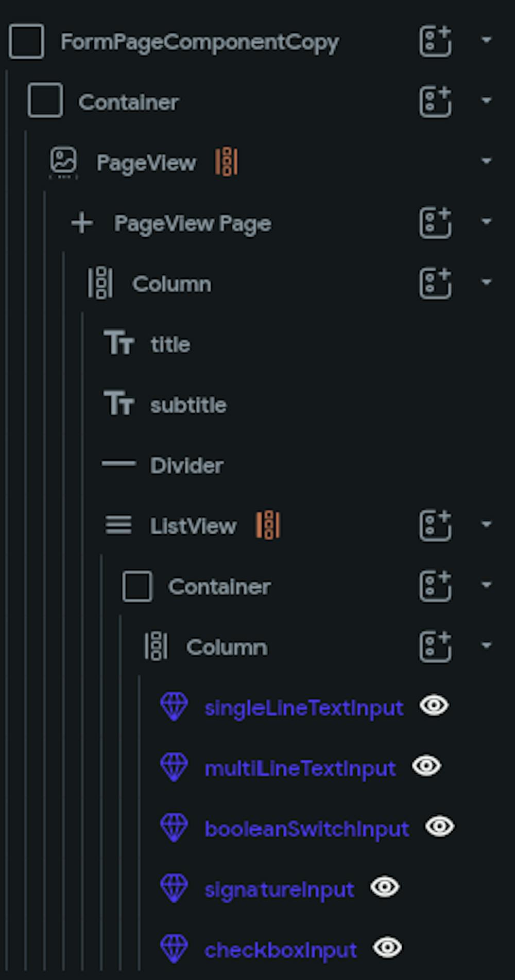Click add-child icon on PageView Page row

click(x=435, y=223)
